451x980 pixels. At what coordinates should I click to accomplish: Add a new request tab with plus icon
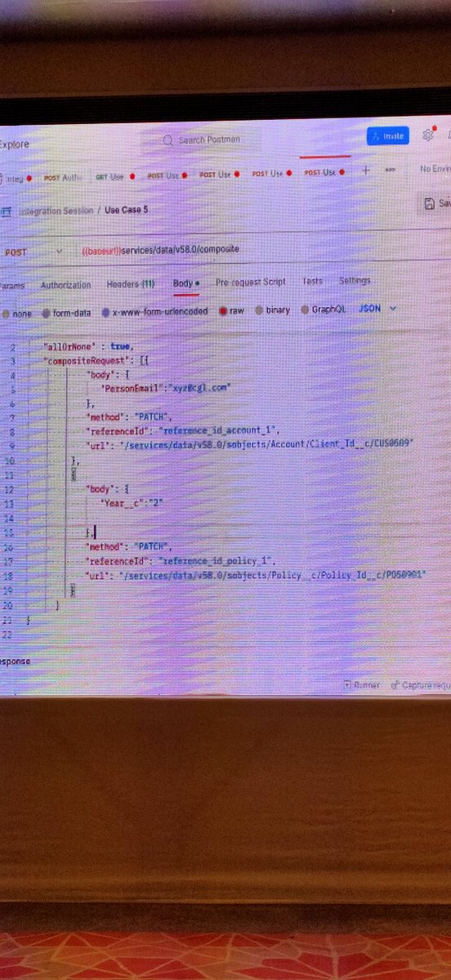pyautogui.click(x=365, y=171)
